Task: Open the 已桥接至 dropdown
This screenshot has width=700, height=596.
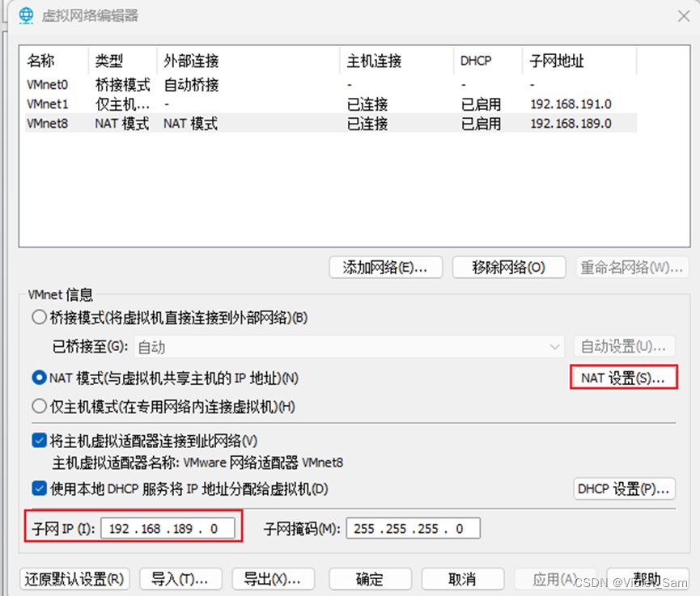Action: (349, 347)
